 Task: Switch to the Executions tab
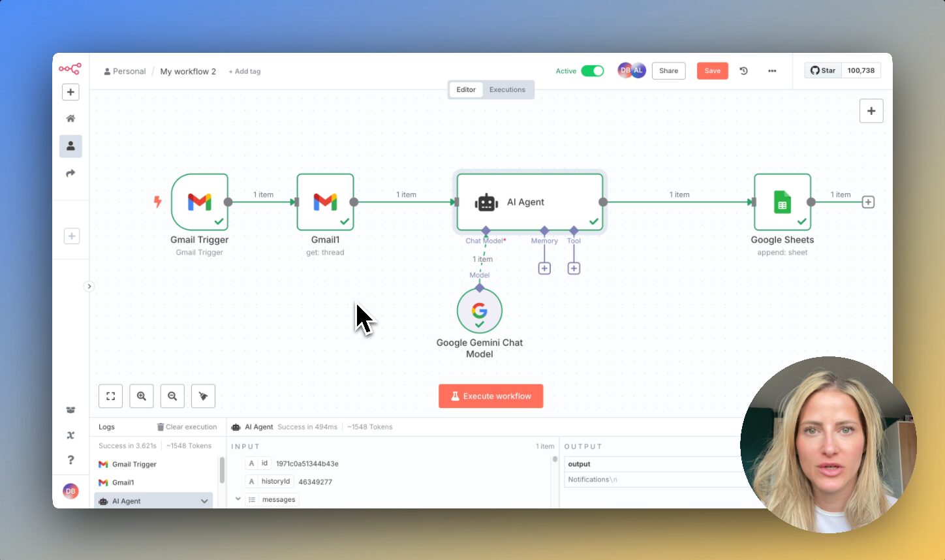click(x=507, y=89)
